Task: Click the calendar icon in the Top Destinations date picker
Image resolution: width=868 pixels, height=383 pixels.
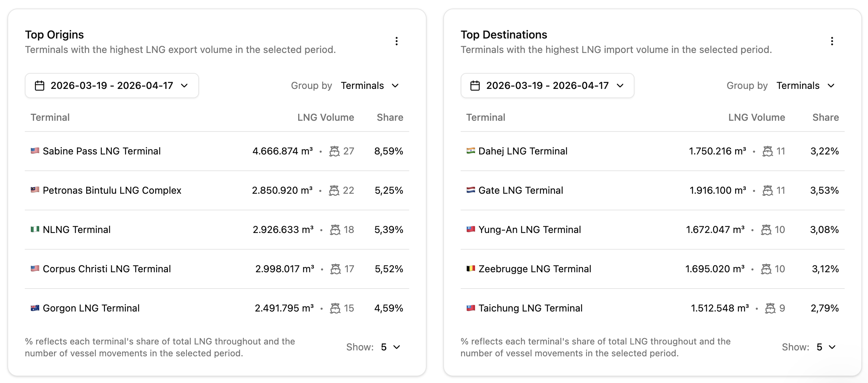Action: point(475,86)
